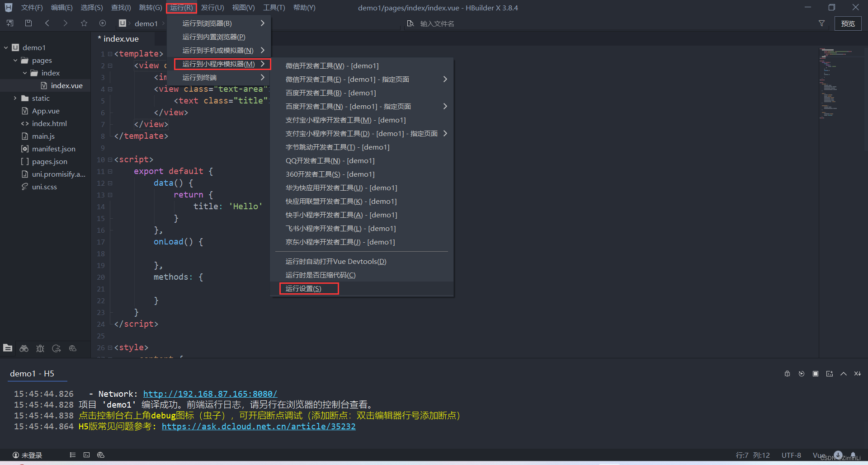The height and width of the screenshot is (465, 868).
Task: Toggle 运行时自动打开Vue Devtools(D)
Action: click(362, 261)
